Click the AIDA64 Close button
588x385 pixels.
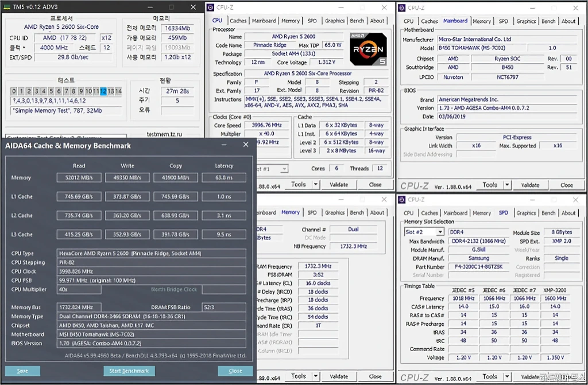pyautogui.click(x=235, y=371)
